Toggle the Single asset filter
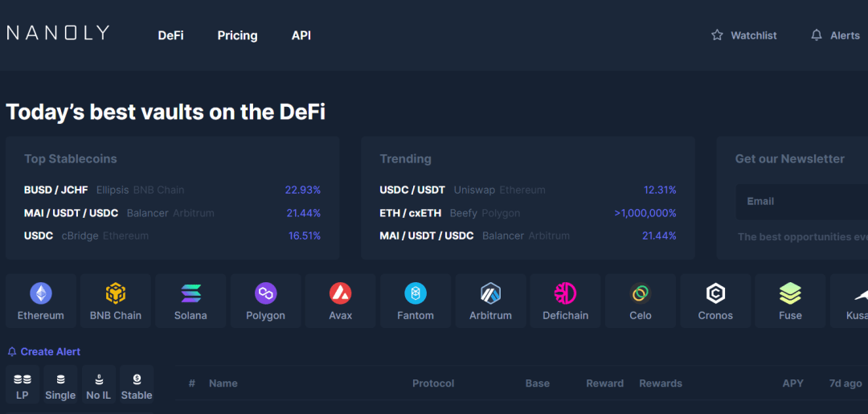 (x=60, y=385)
